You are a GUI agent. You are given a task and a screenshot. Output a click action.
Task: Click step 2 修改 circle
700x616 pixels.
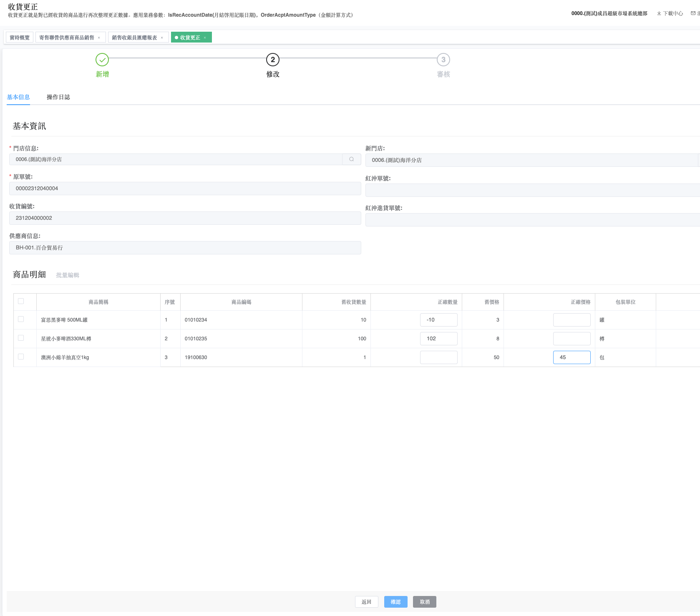tap(273, 60)
